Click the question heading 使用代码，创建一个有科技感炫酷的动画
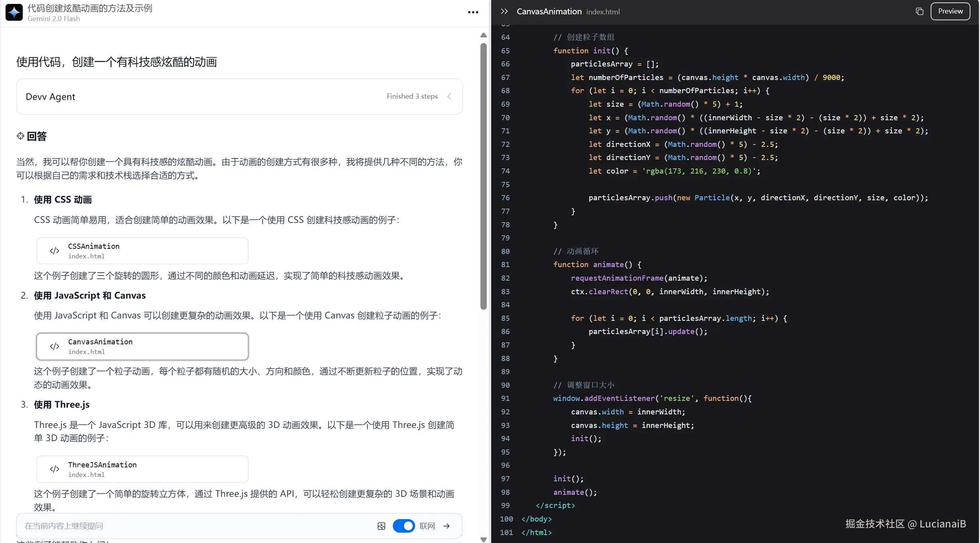980x543 pixels. point(116,62)
